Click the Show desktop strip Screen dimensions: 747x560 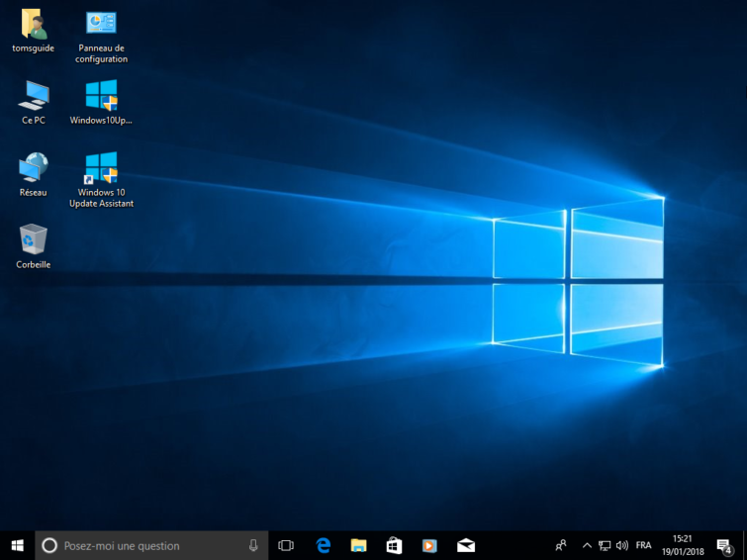tap(745, 545)
